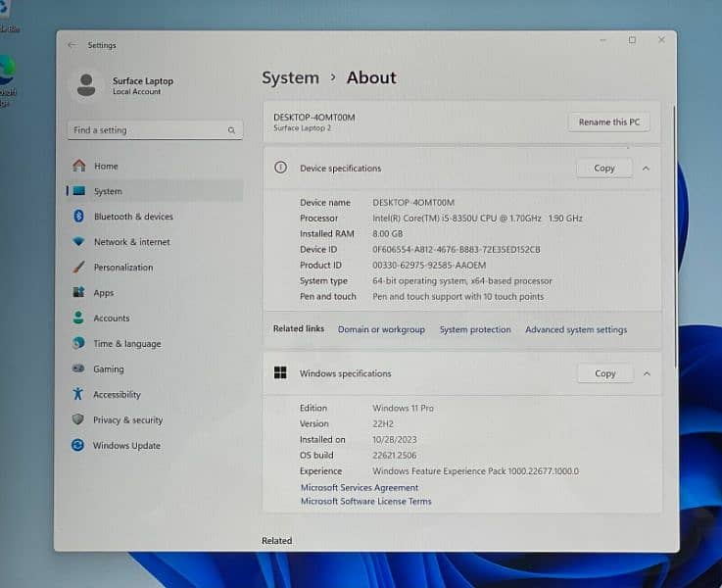Image resolution: width=722 pixels, height=588 pixels.
Task: Open the Gaming settings page
Action: point(108,369)
